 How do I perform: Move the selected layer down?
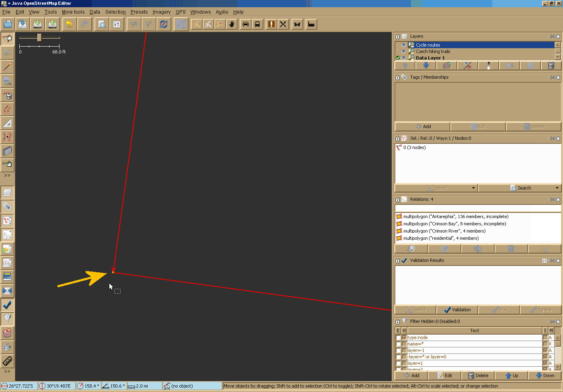[x=426, y=66]
